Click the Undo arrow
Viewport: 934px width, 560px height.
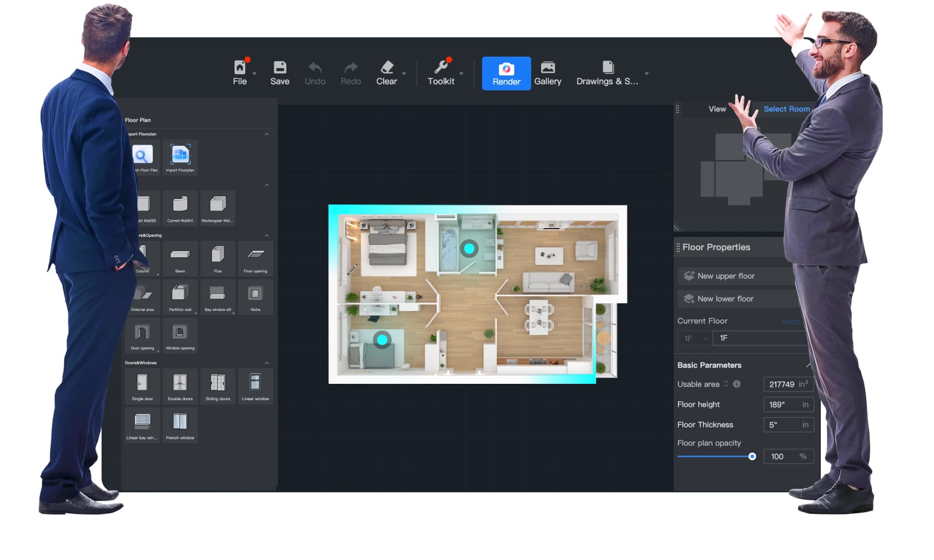click(x=315, y=67)
